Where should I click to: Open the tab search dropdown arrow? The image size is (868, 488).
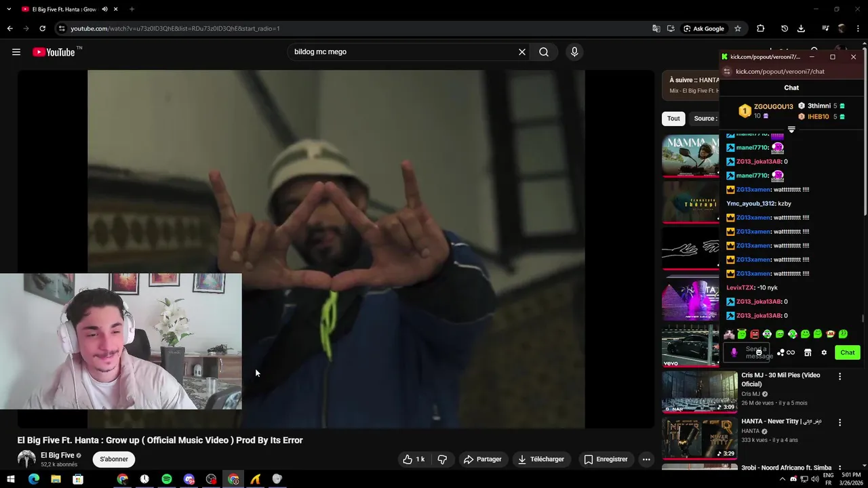pos(9,9)
